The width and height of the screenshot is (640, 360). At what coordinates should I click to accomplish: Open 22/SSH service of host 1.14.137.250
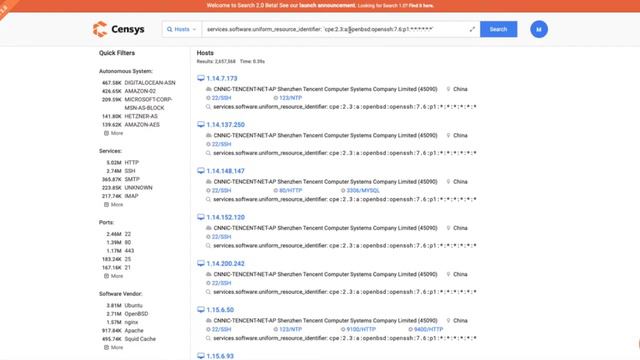(x=221, y=144)
